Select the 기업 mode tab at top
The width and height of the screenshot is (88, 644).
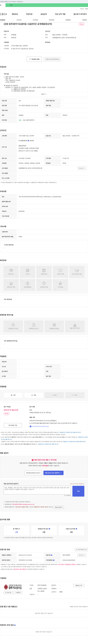click(x=11, y=5)
